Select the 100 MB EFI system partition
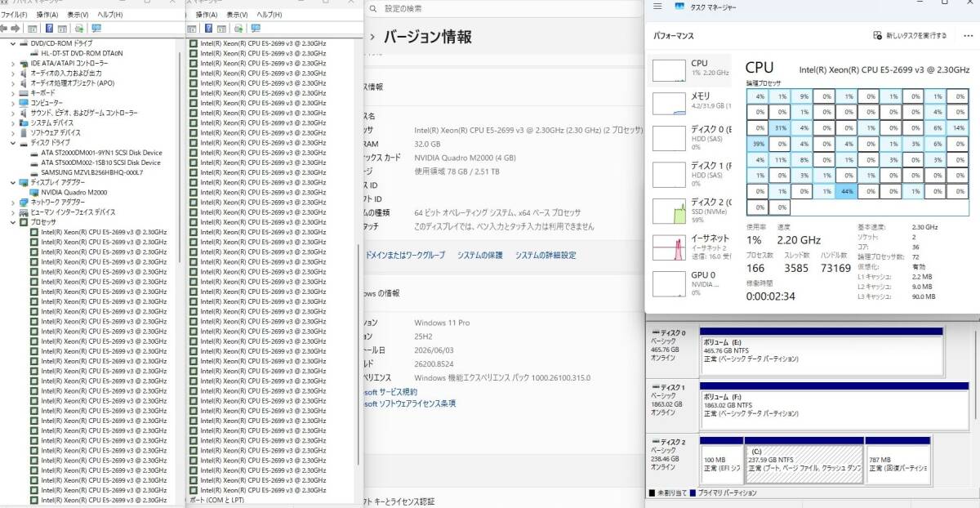Viewport: 980px width, 508px height. tap(720, 461)
